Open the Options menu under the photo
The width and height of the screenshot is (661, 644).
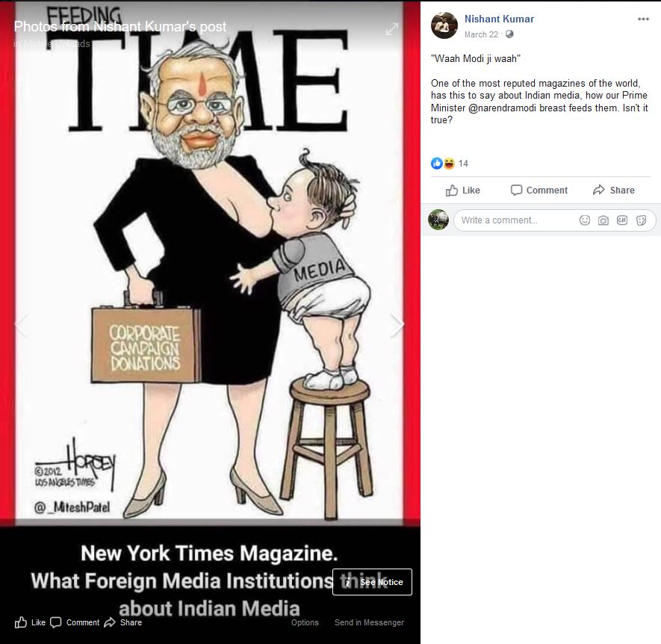tap(305, 622)
